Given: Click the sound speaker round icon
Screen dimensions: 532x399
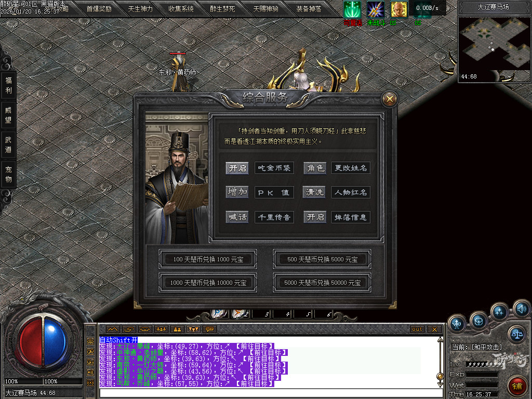Looking at the screenshot, I should [521, 309].
